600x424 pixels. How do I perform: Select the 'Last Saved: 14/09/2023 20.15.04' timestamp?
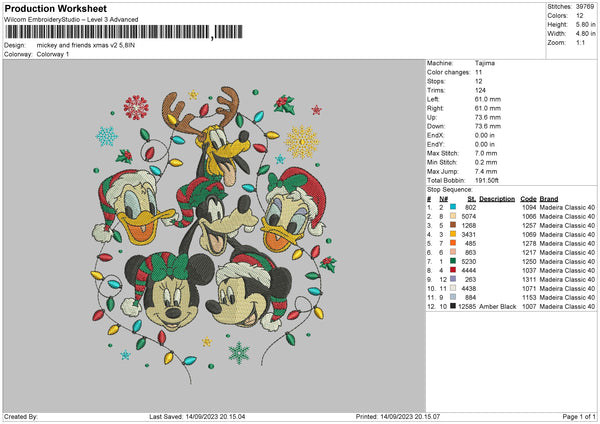(197, 417)
